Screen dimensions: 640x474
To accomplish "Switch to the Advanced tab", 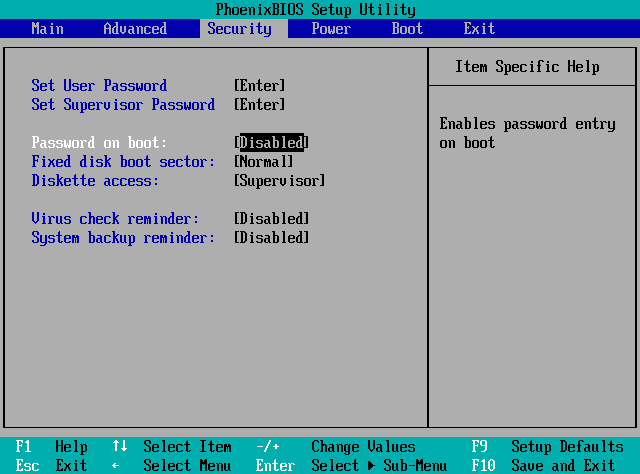I will coord(135,29).
